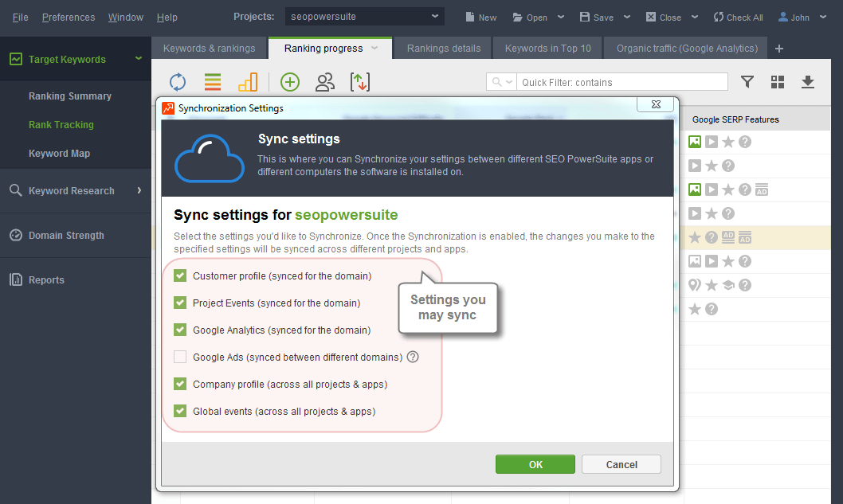This screenshot has height=504, width=843.
Task: Click the map pin SERP feature icon
Action: pos(695,285)
